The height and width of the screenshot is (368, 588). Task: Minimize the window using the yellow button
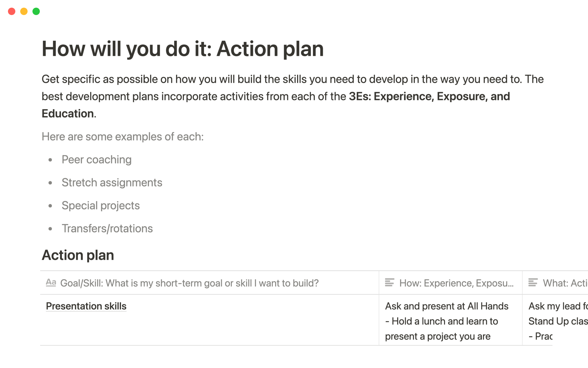[x=24, y=11]
